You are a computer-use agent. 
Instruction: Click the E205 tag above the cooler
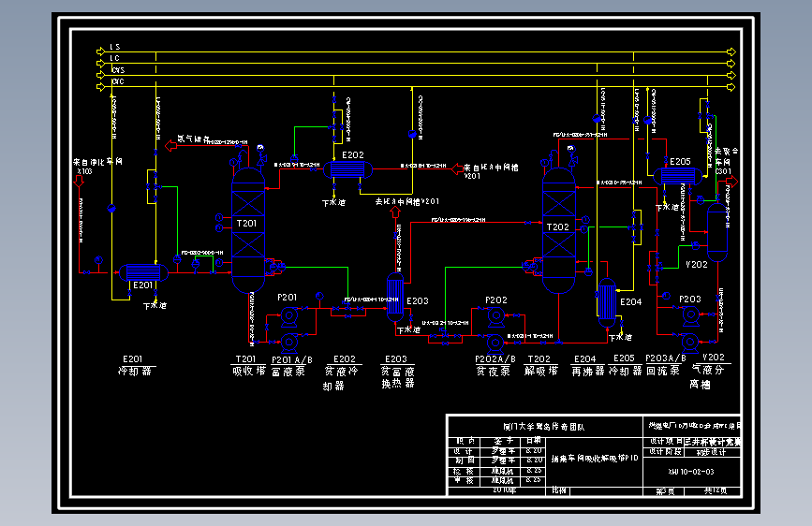pos(680,162)
